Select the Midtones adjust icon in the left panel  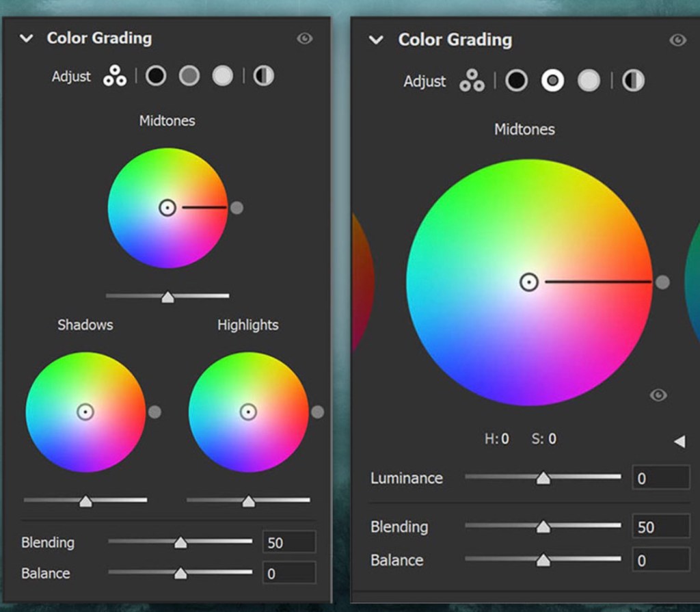pyautogui.click(x=189, y=76)
